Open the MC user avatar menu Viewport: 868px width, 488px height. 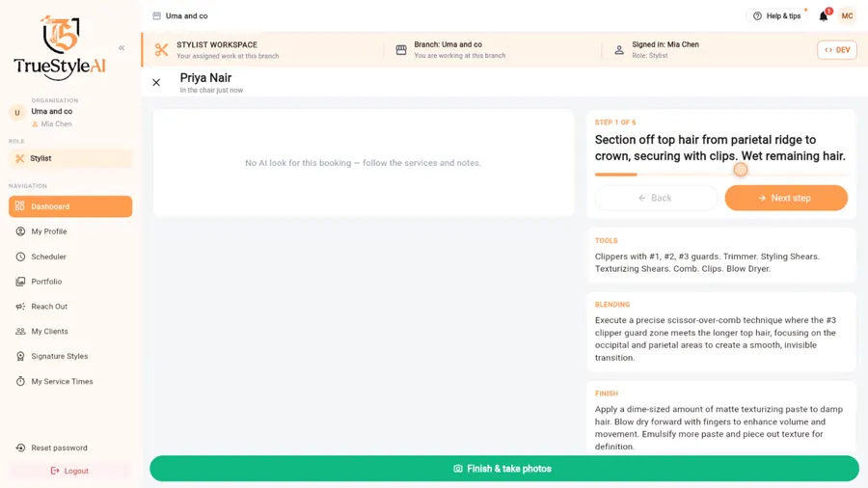tap(847, 16)
